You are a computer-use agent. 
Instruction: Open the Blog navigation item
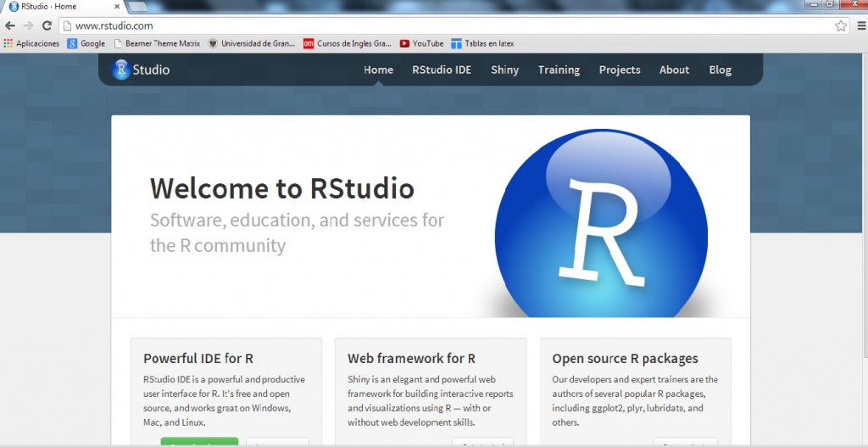click(721, 70)
